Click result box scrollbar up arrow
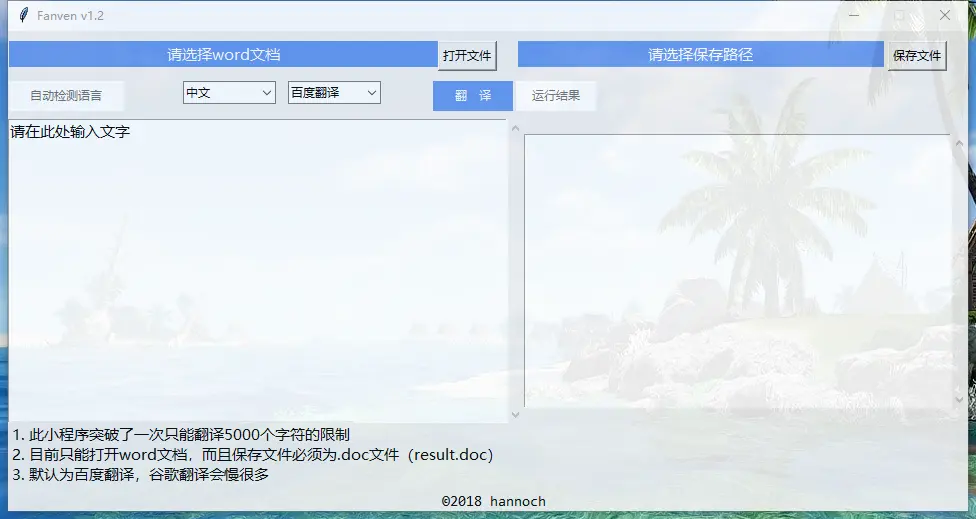This screenshot has width=976, height=519. click(x=959, y=144)
